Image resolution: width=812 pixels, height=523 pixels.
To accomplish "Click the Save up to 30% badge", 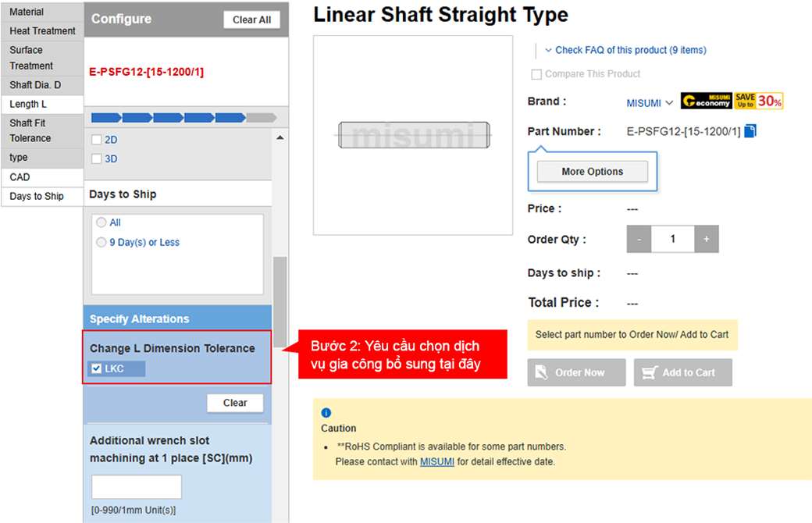I will [x=758, y=101].
